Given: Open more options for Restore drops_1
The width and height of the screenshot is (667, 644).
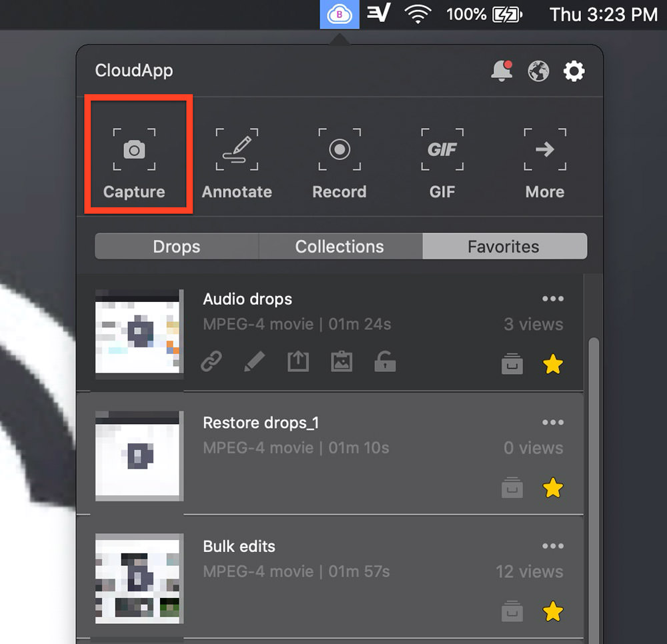Looking at the screenshot, I should pyautogui.click(x=553, y=422).
